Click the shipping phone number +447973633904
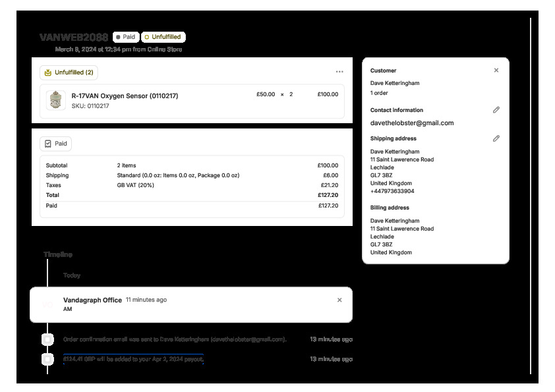 point(392,191)
